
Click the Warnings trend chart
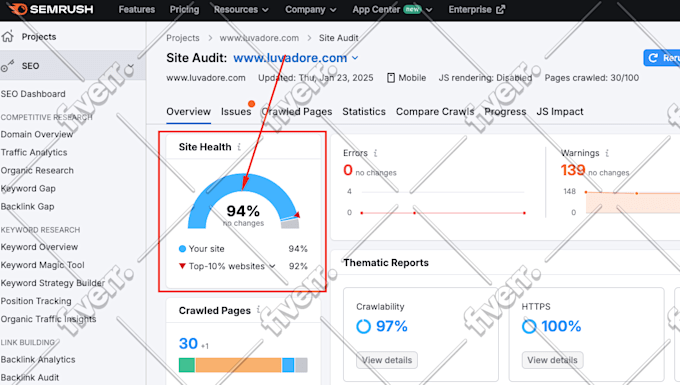(622, 202)
